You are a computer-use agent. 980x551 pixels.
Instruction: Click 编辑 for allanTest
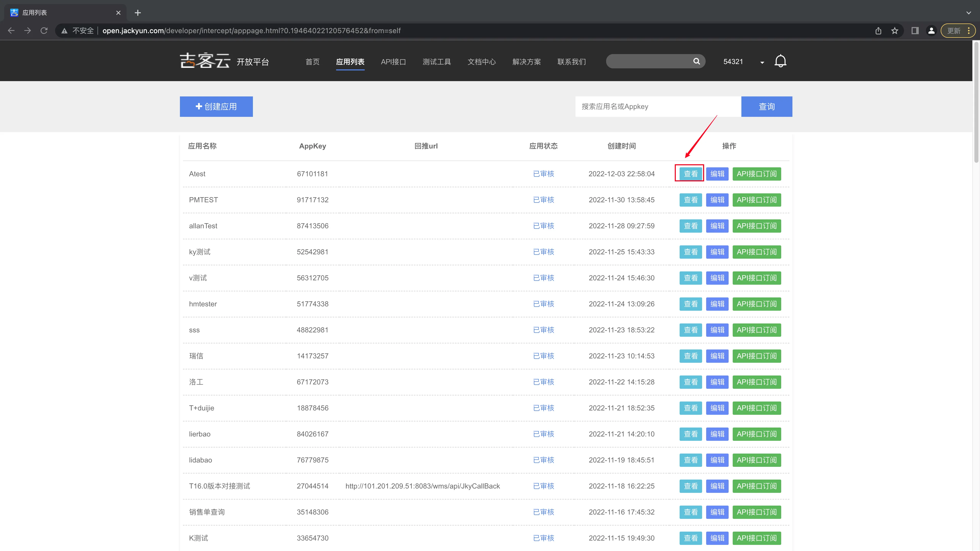pos(717,226)
